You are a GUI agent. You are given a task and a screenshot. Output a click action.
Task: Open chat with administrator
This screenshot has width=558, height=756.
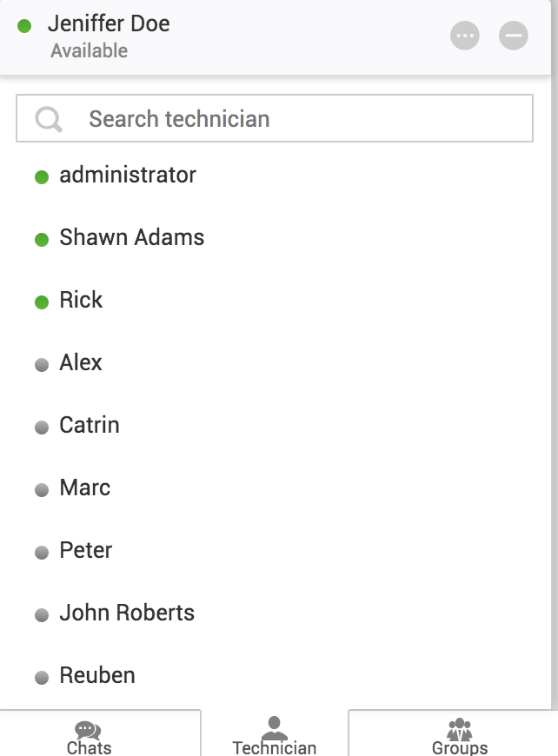[x=128, y=175]
